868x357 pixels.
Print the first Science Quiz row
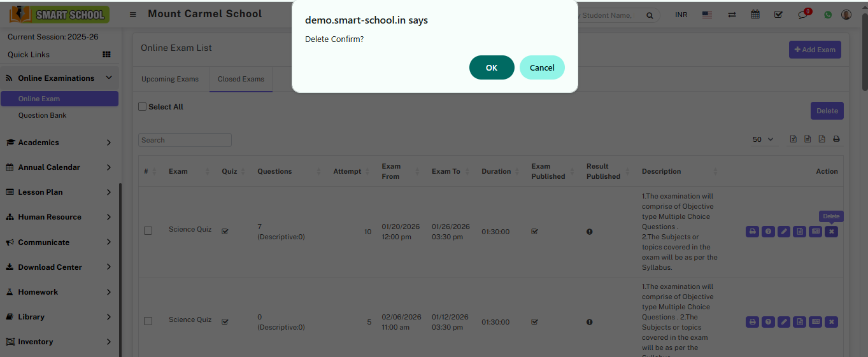point(752,232)
